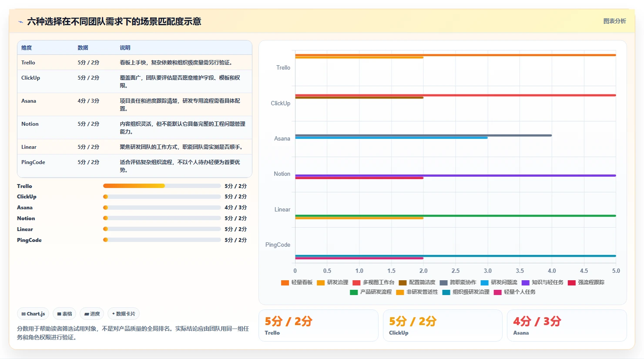Click the gray Asana bar in the chart
644x359 pixels.
[x=423, y=135]
